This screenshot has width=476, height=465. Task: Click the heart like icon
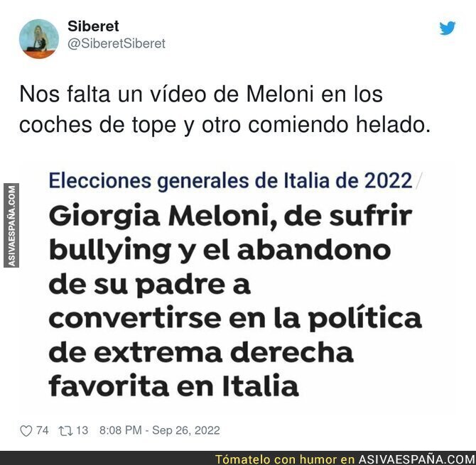[26, 431]
